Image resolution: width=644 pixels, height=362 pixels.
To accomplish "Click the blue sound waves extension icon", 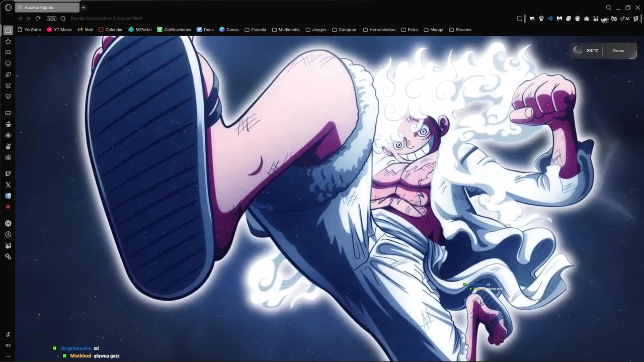I will pos(550,19).
